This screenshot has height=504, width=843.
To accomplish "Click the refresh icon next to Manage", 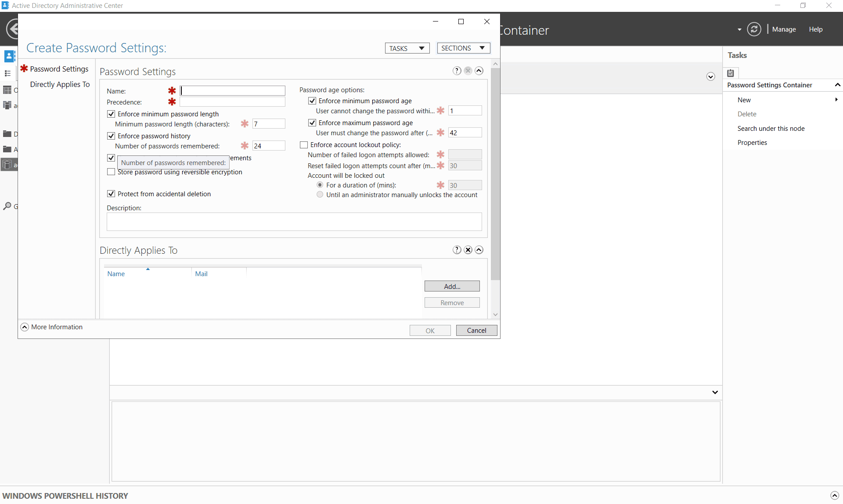I will click(x=754, y=29).
